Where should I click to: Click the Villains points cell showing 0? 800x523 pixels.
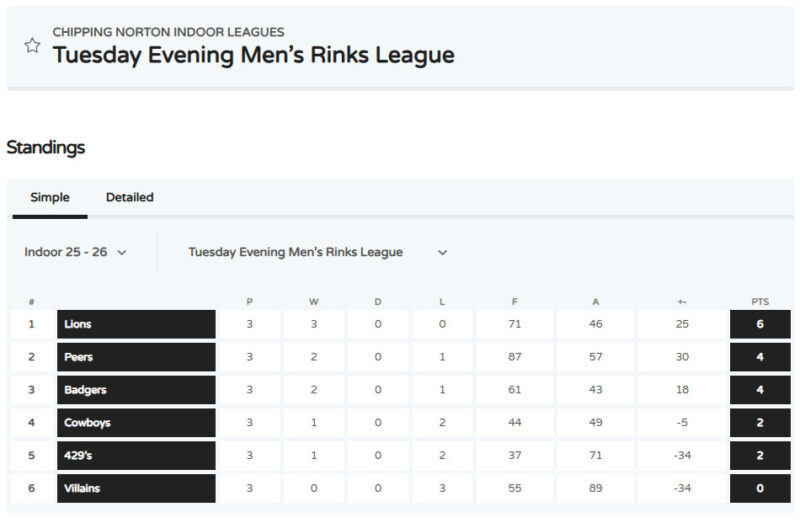click(760, 489)
